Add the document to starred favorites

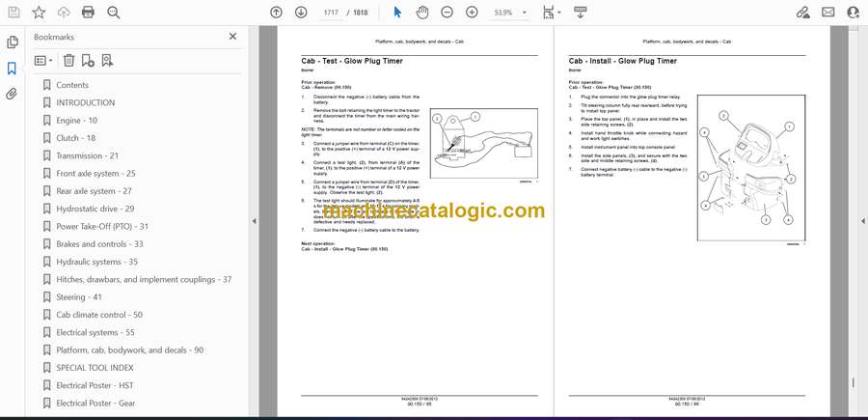click(x=39, y=13)
